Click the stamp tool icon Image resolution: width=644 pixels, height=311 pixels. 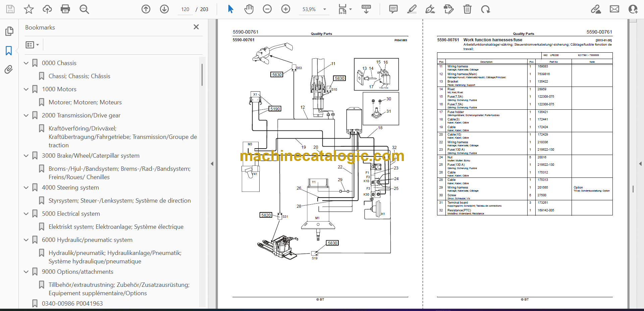(x=449, y=9)
